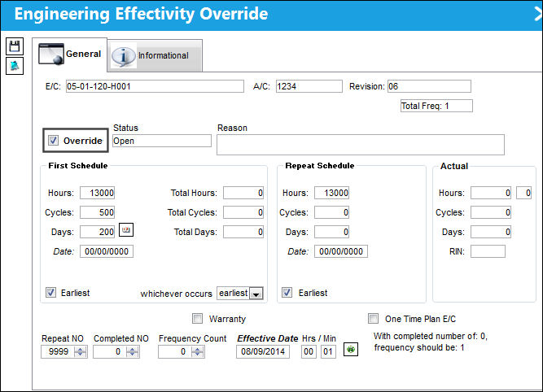Screen dimensions: 543x392
Task: Click Repeat Schedule Days field
Action: (332, 232)
